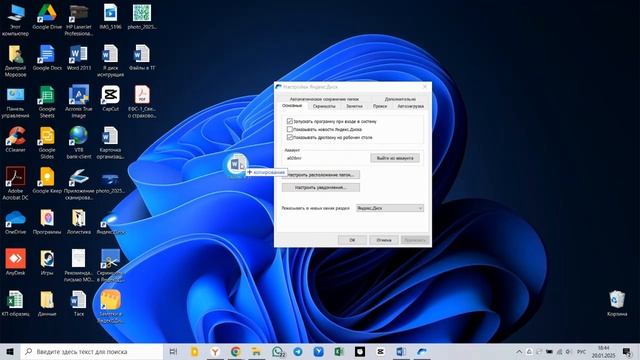
Task: Open the Программы folder icon
Action: pos(47,222)
